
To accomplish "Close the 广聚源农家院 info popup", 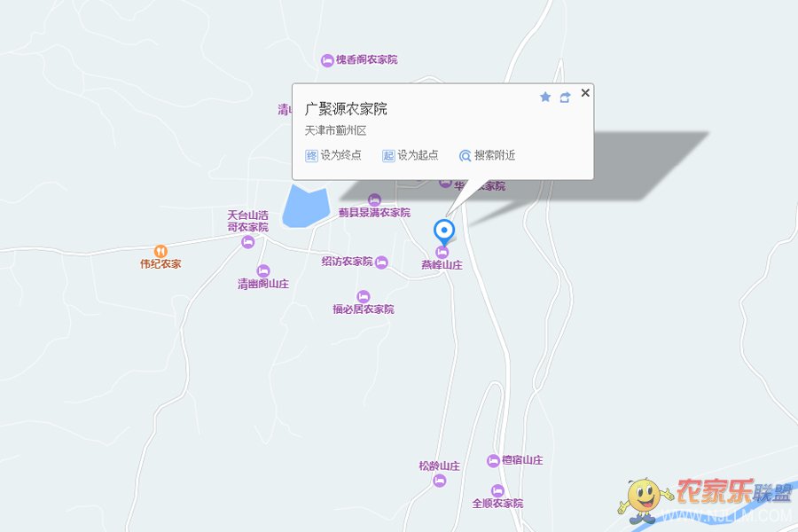I will [x=585, y=92].
